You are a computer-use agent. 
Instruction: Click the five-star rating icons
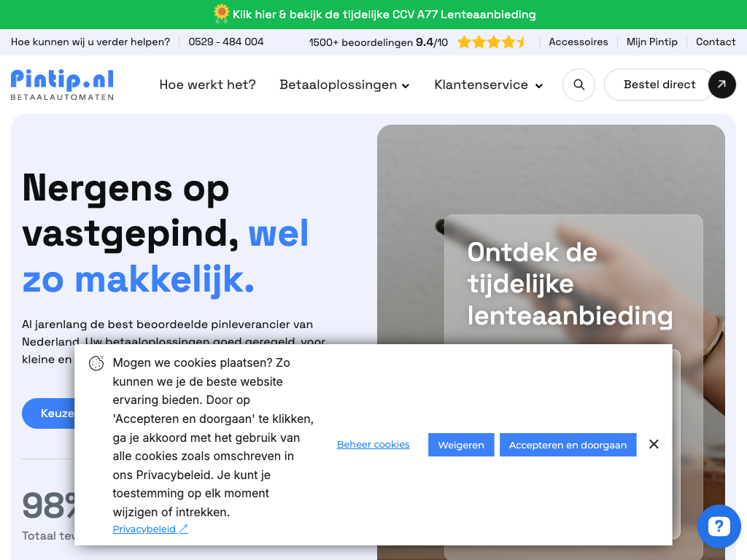coord(491,42)
